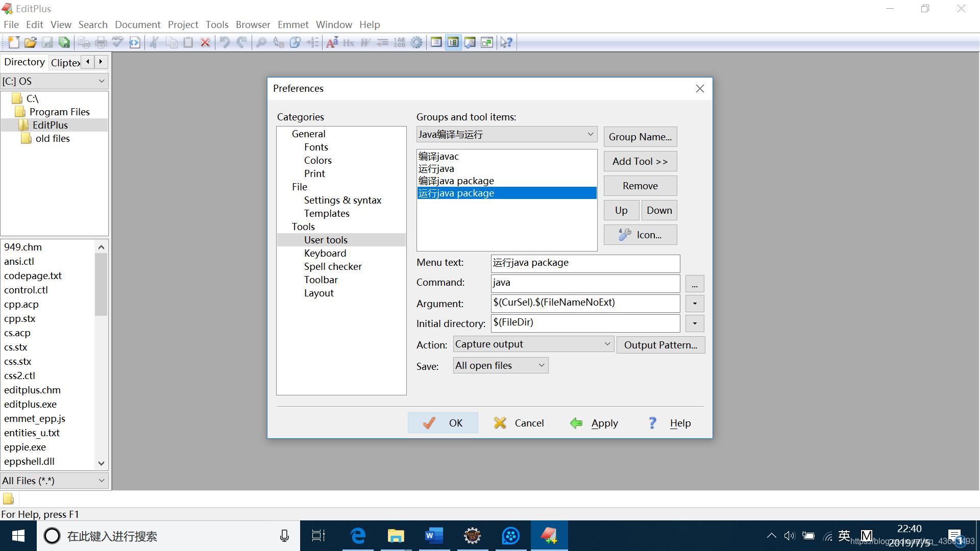This screenshot has width=980, height=551.
Task: Click the browse Command button (...)
Action: [694, 283]
